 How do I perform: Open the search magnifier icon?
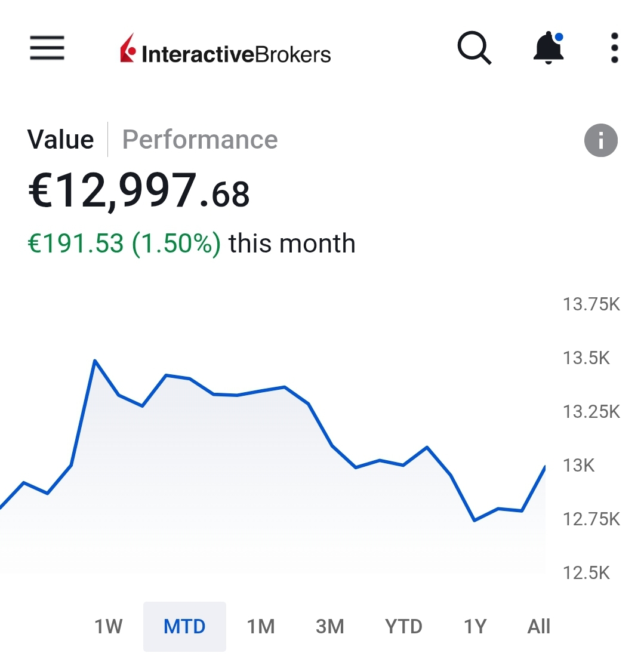(x=474, y=48)
